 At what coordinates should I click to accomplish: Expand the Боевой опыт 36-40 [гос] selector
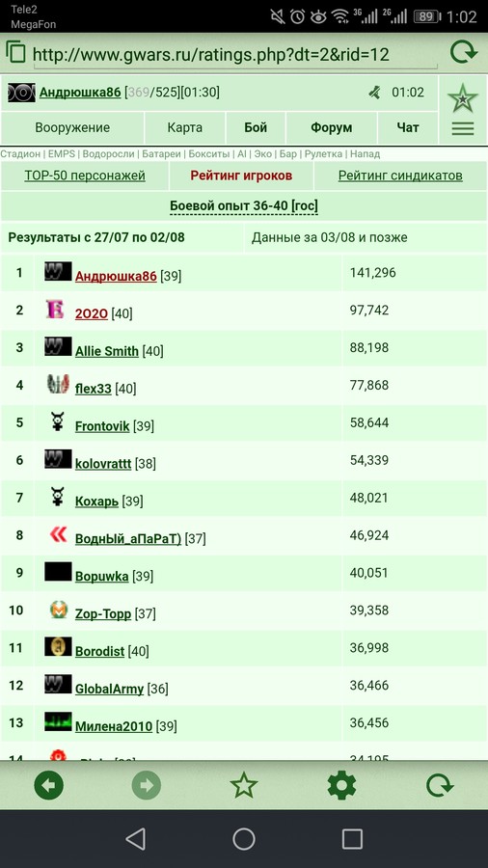[x=243, y=206]
